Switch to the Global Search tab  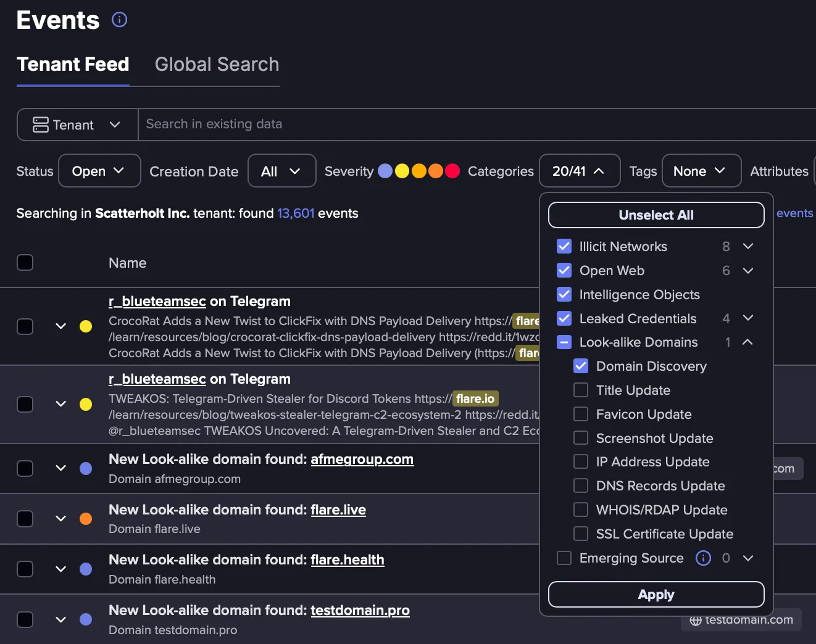(x=217, y=64)
